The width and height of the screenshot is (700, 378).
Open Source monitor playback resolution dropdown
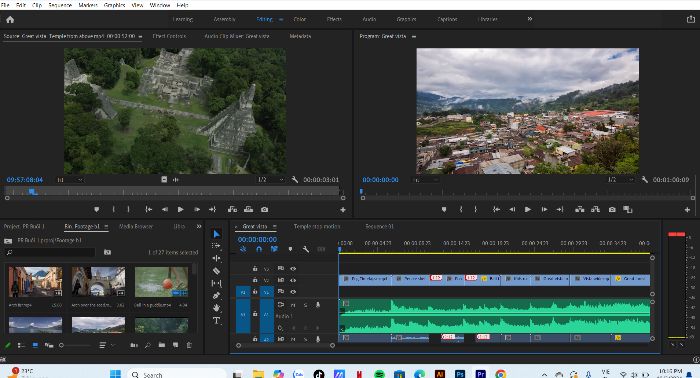(271, 179)
